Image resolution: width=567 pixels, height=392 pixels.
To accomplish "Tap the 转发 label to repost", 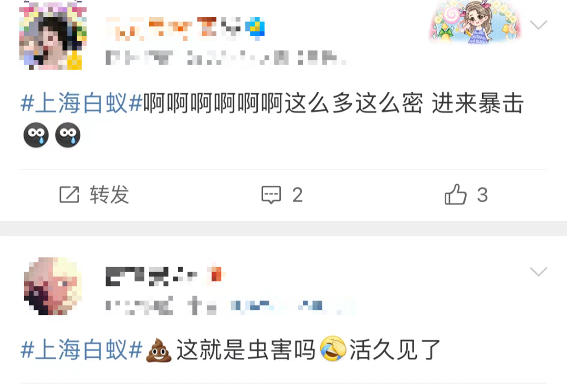I will [x=109, y=195].
